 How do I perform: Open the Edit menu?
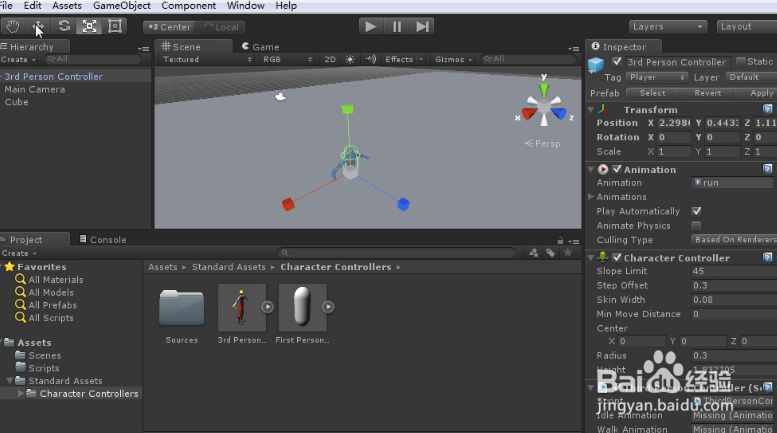pyautogui.click(x=33, y=6)
